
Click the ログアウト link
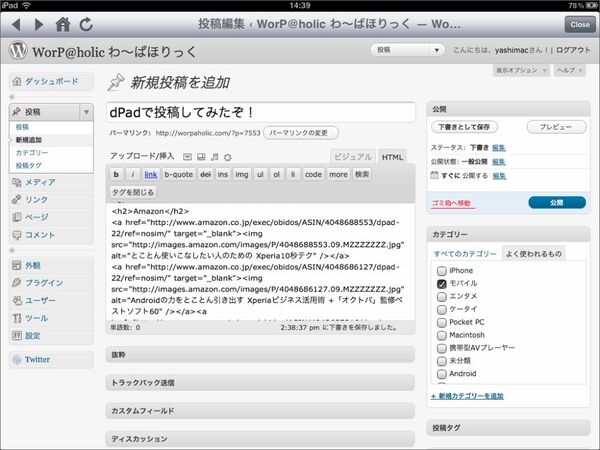[x=573, y=50]
